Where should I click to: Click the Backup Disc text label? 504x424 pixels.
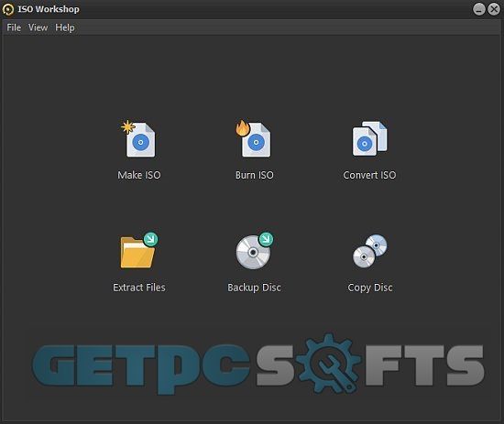(x=254, y=288)
